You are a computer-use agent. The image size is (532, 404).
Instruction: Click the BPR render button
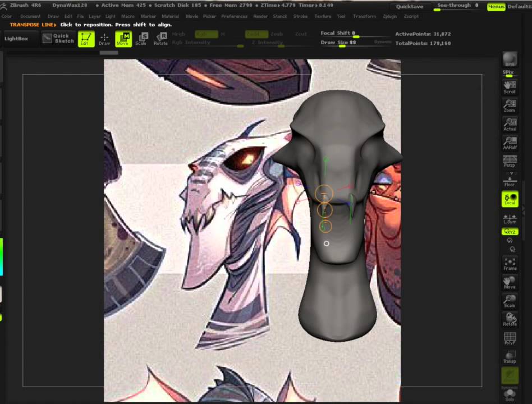click(510, 59)
